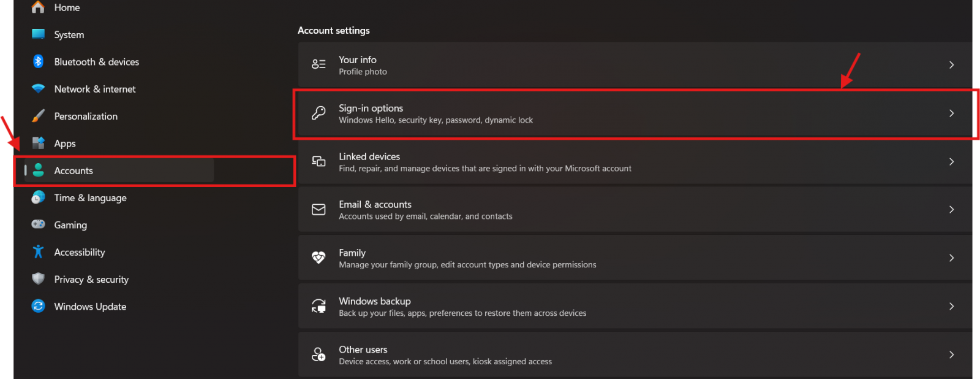Expand Your info chevron arrow
980x379 pixels.
(x=951, y=65)
